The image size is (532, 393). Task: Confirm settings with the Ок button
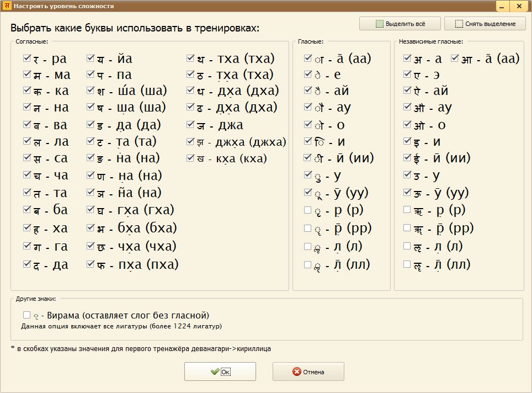pyautogui.click(x=220, y=372)
